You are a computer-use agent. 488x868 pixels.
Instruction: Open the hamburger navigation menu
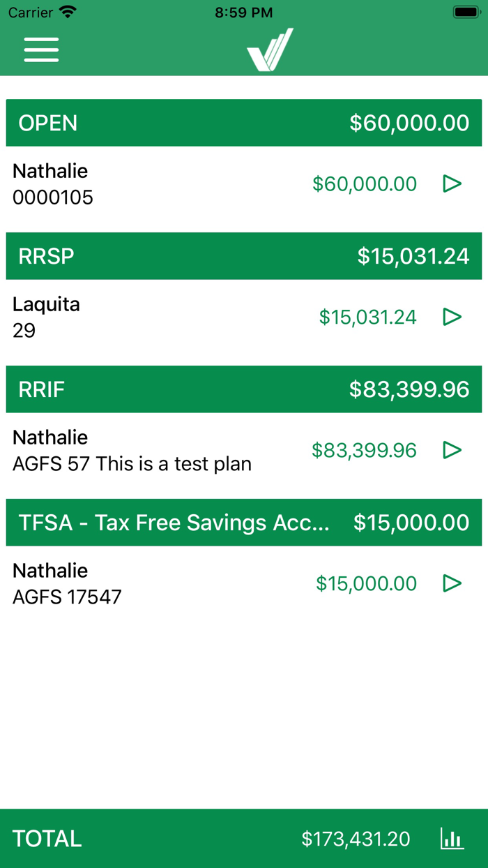tap(40, 50)
